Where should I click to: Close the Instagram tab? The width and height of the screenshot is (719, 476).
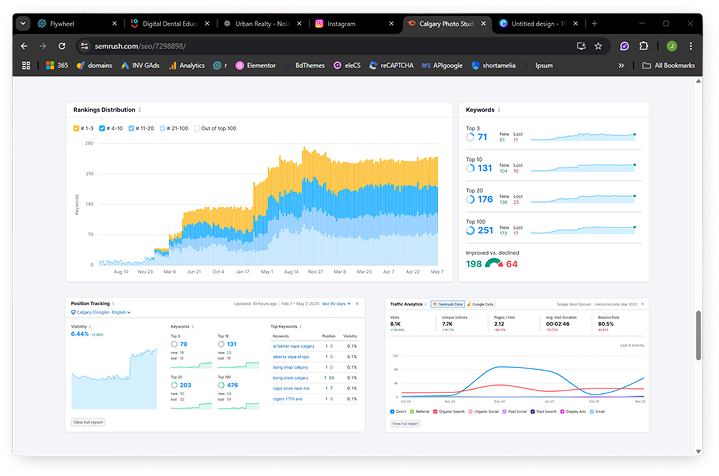tap(391, 23)
